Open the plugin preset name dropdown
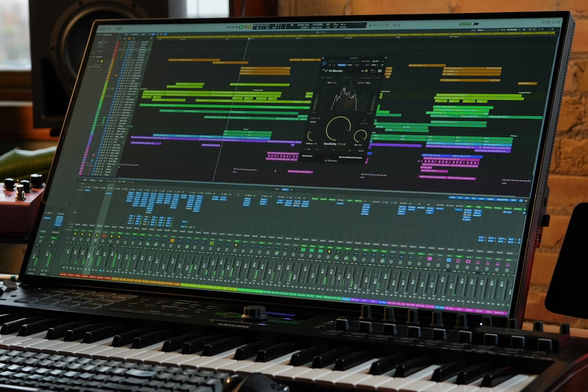The image size is (588, 392). pyautogui.click(x=339, y=61)
